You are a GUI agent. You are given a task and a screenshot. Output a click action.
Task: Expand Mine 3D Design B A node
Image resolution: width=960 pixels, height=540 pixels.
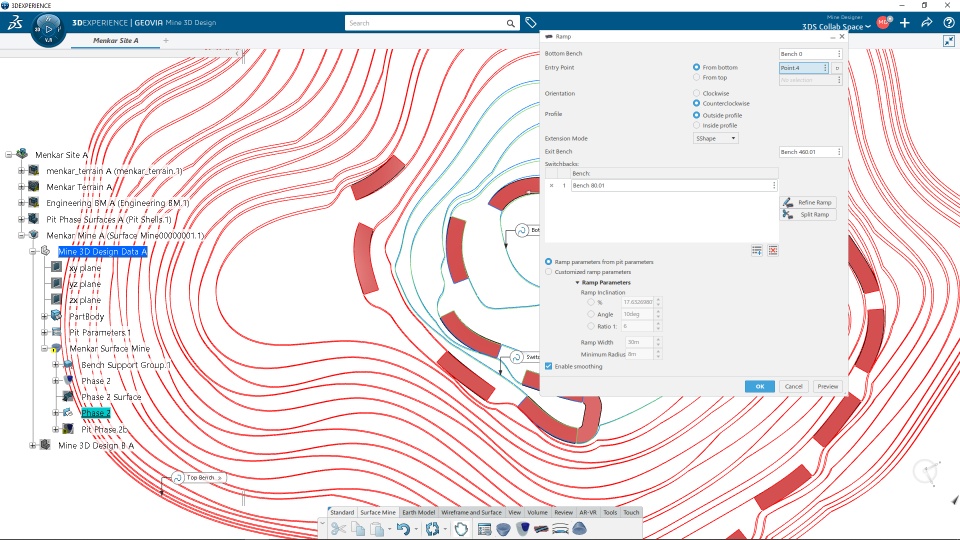[32, 445]
